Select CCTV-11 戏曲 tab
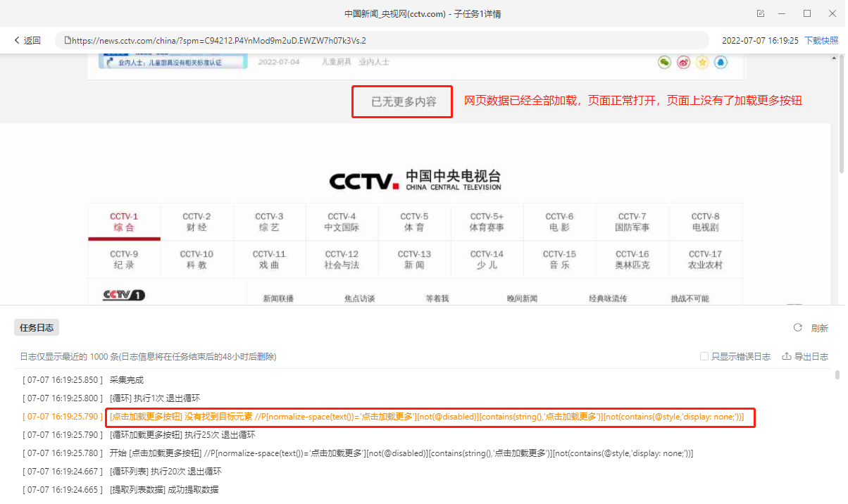The height and width of the screenshot is (504, 848). click(x=269, y=259)
